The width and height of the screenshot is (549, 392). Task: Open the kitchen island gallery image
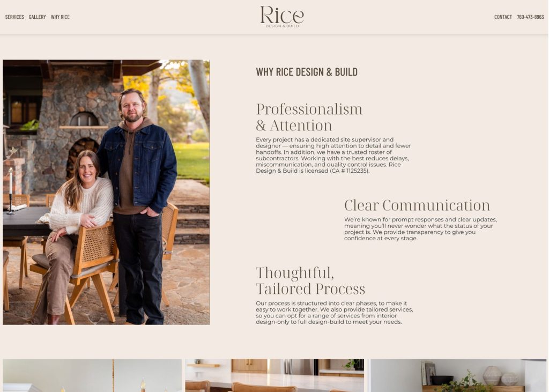point(274,375)
